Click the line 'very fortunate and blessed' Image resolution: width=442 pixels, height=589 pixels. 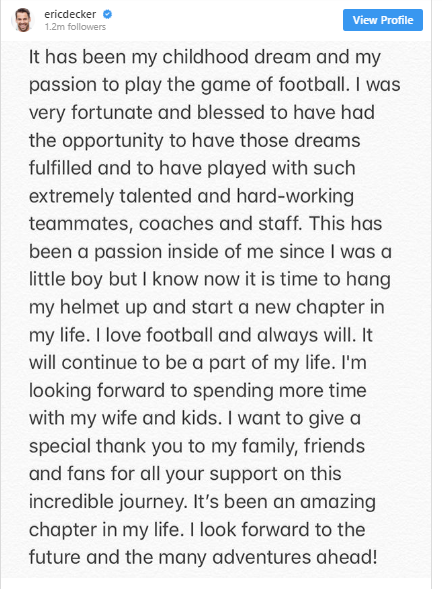pos(202,113)
